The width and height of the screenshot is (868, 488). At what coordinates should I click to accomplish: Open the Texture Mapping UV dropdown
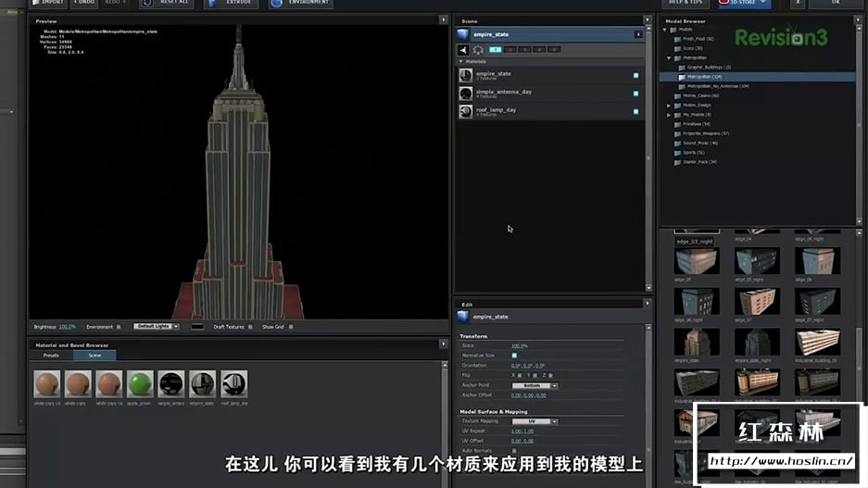pyautogui.click(x=535, y=421)
